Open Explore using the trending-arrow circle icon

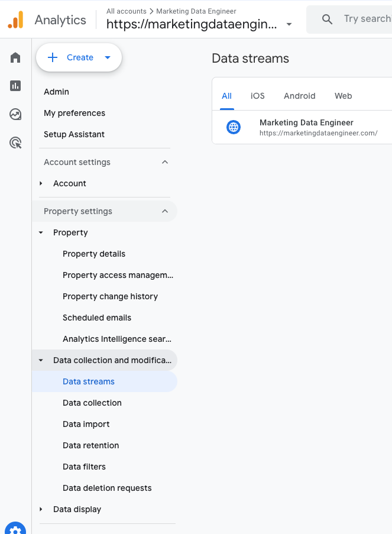[15, 115]
